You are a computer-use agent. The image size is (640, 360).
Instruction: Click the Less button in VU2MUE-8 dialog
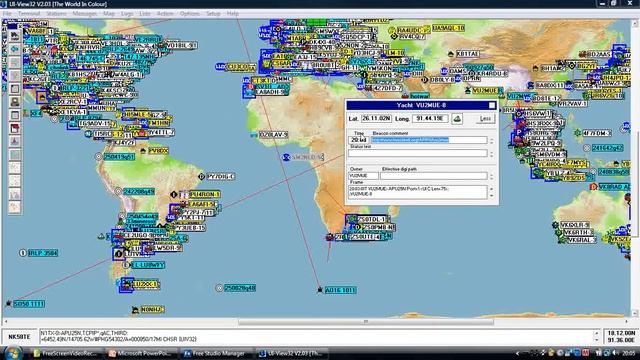[485, 119]
